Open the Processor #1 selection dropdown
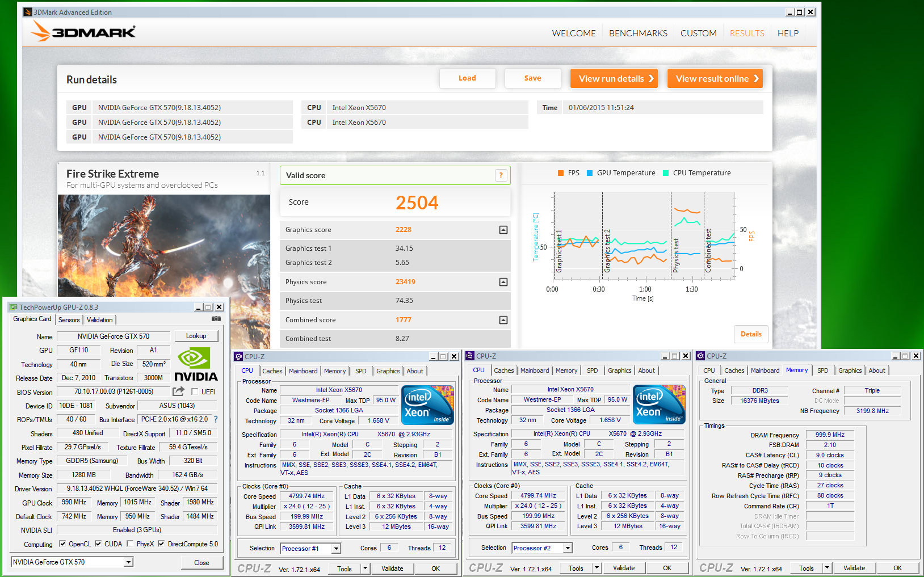The height and width of the screenshot is (577, 924). coord(337,549)
